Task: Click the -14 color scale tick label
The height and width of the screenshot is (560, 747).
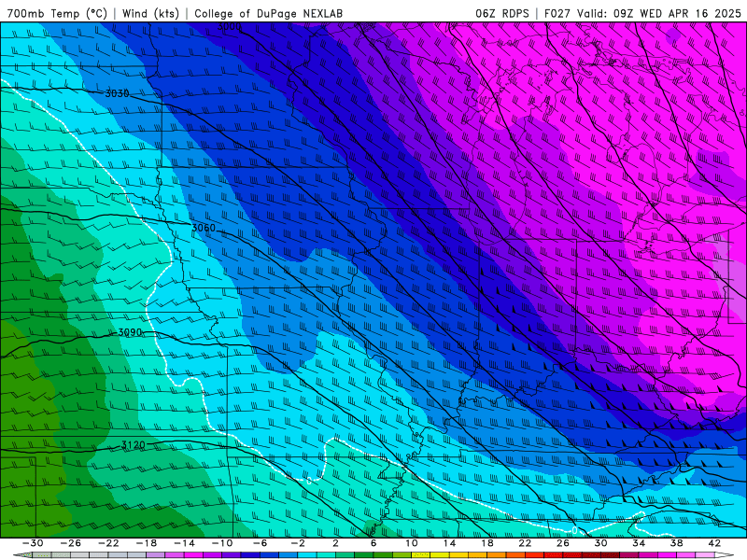Action: pos(184,543)
